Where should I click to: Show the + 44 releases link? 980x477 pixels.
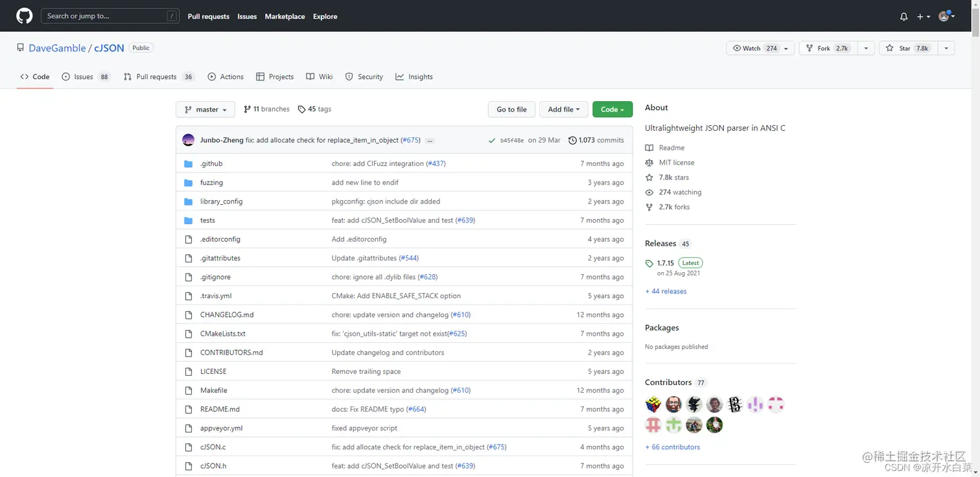666,292
